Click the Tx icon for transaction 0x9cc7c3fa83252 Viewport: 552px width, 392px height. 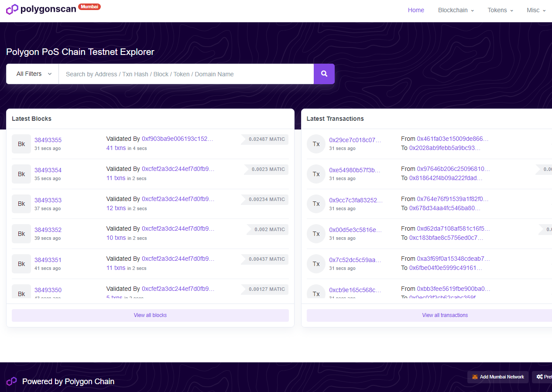[316, 204]
